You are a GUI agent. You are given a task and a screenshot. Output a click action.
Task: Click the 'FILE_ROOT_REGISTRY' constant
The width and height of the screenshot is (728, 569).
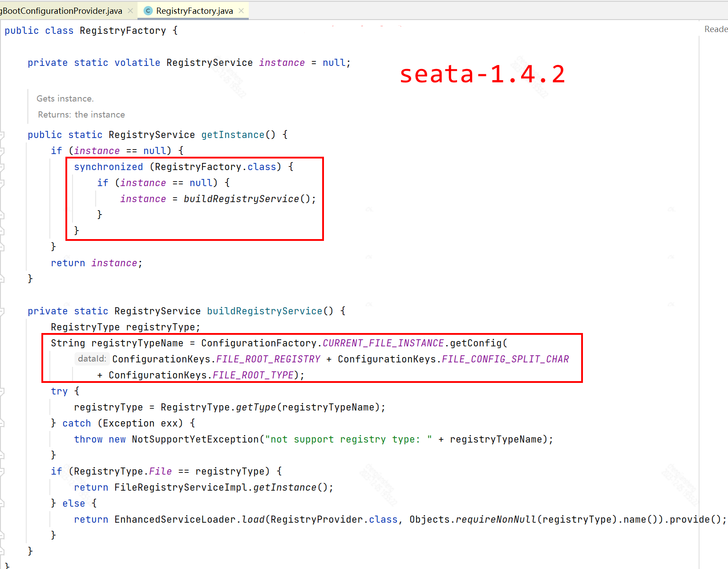268,359
